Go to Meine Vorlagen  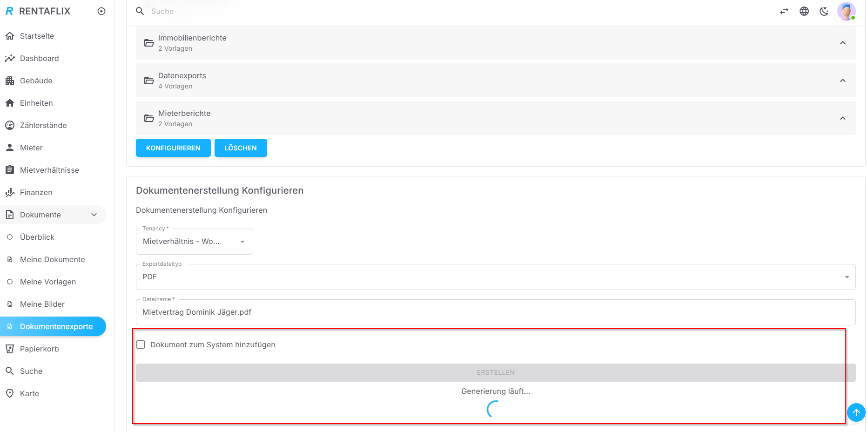pyautogui.click(x=47, y=282)
